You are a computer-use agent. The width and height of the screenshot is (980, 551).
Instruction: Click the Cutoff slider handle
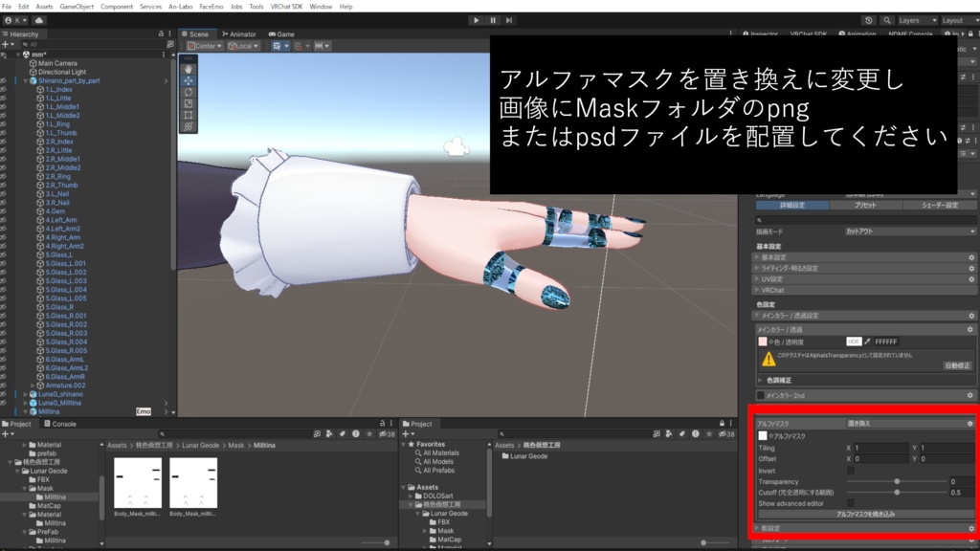pyautogui.click(x=897, y=493)
